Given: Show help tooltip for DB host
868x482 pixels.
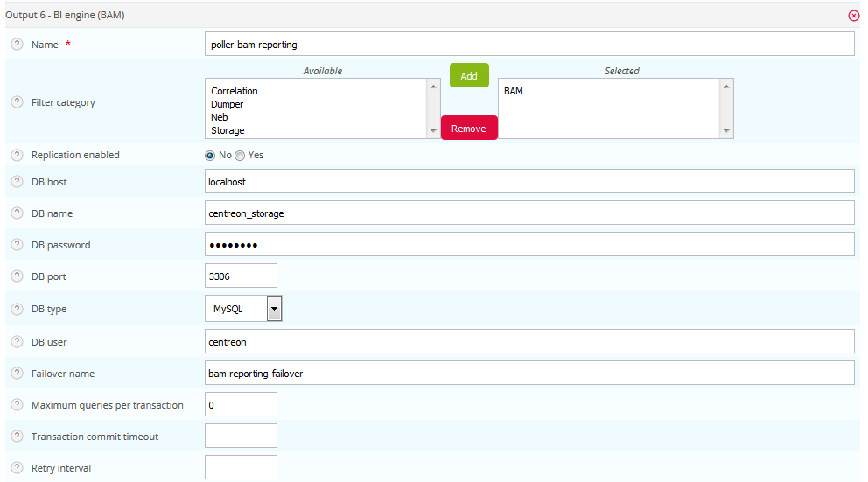Looking at the screenshot, I should (x=17, y=182).
